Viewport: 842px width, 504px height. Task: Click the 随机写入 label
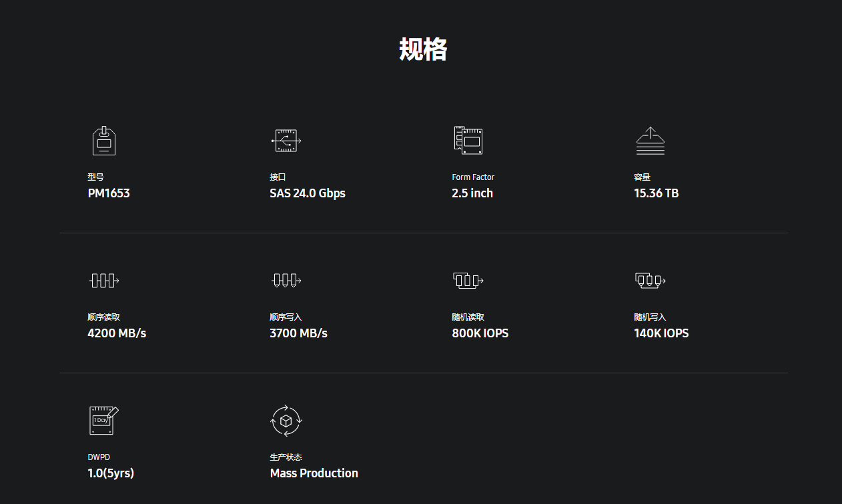pos(650,317)
